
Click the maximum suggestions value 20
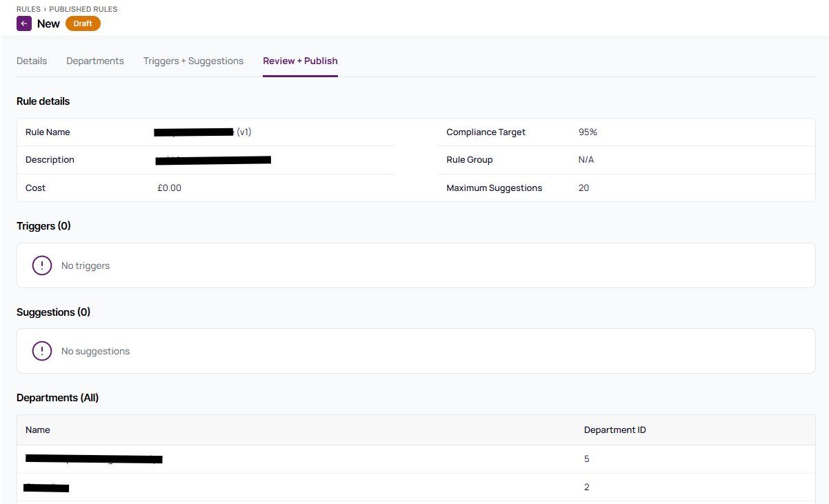pyautogui.click(x=583, y=188)
